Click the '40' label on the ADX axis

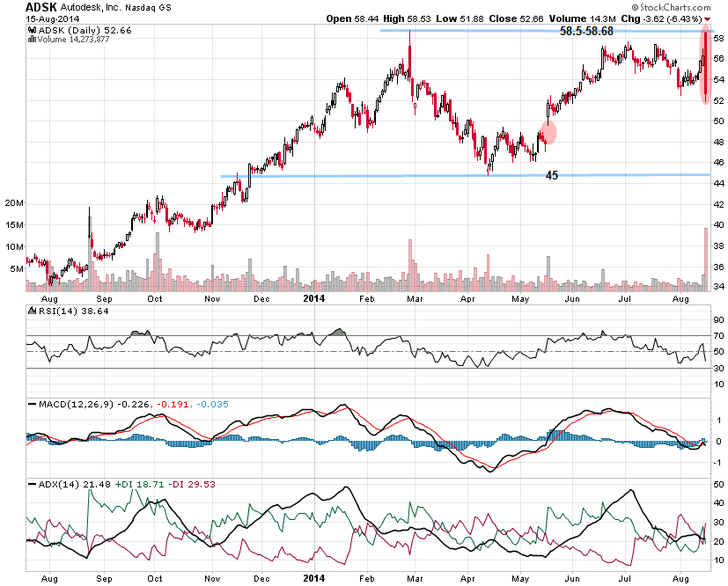point(718,503)
